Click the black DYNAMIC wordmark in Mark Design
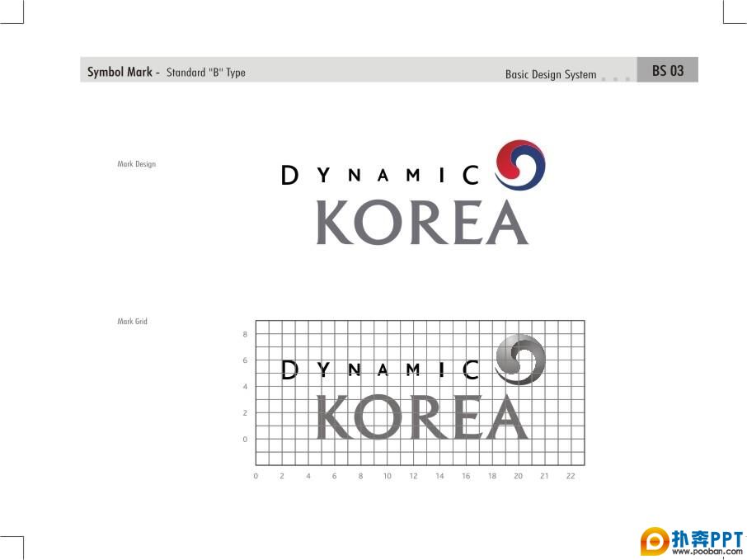Screen dimensions: 747x560 coord(380,175)
